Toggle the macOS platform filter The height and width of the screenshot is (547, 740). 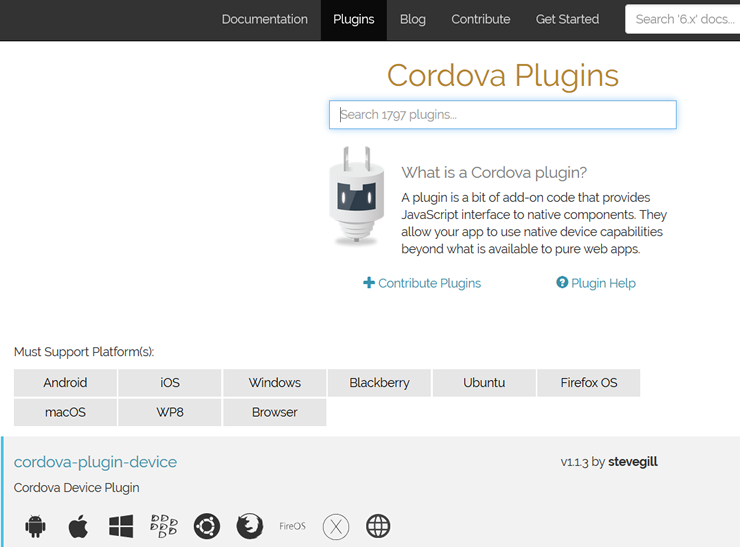coord(65,412)
